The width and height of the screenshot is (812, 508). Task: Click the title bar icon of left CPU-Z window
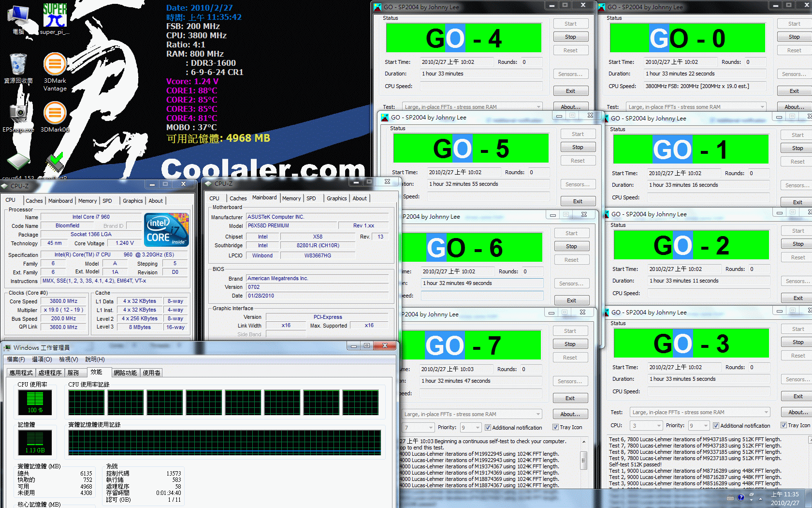(5, 186)
